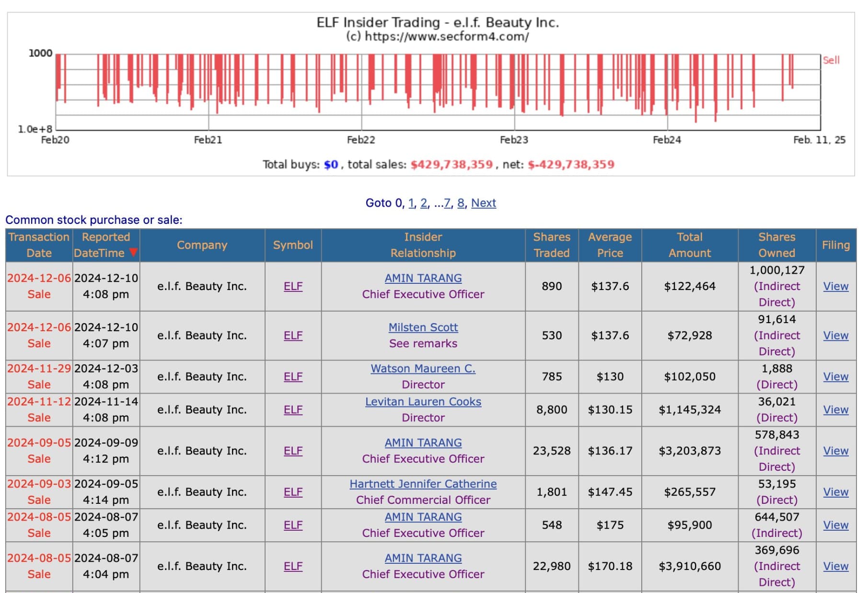Click the Total Amount column header
This screenshot has height=593, width=868.
click(689, 245)
